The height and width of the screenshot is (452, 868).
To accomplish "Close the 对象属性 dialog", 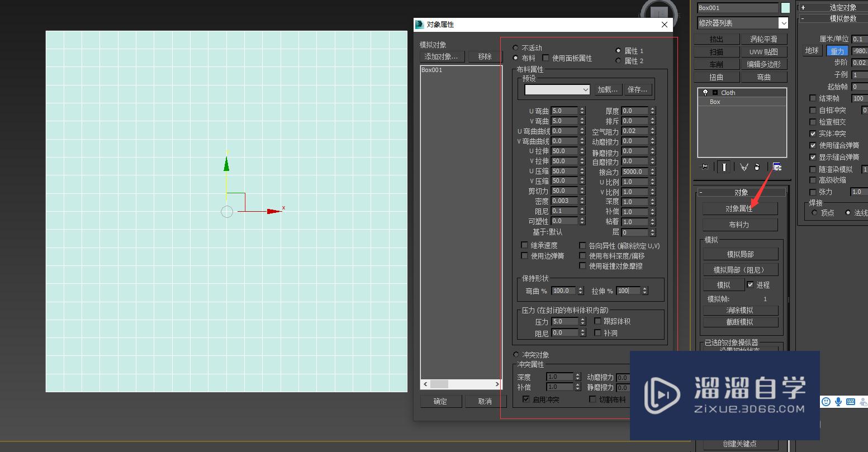I will [x=664, y=25].
